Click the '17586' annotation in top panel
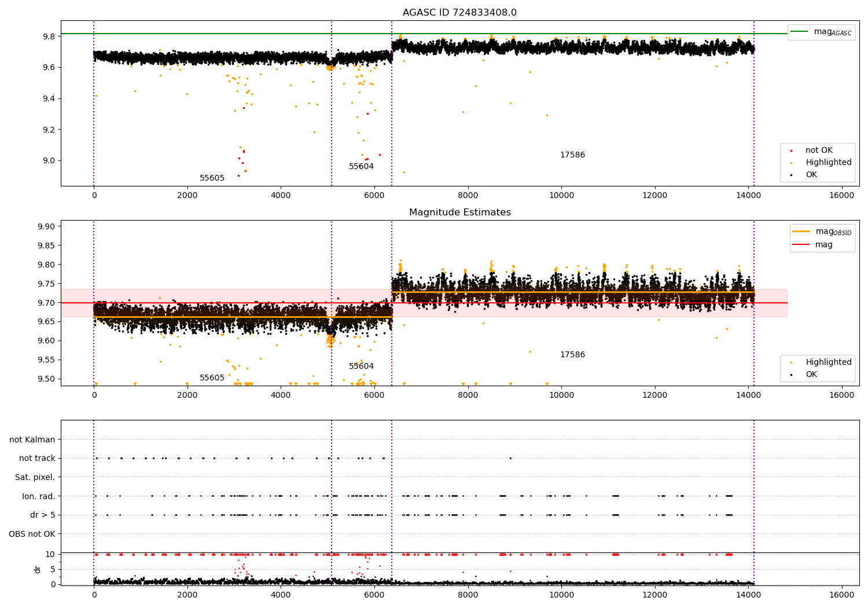The image size is (868, 608). (572, 155)
